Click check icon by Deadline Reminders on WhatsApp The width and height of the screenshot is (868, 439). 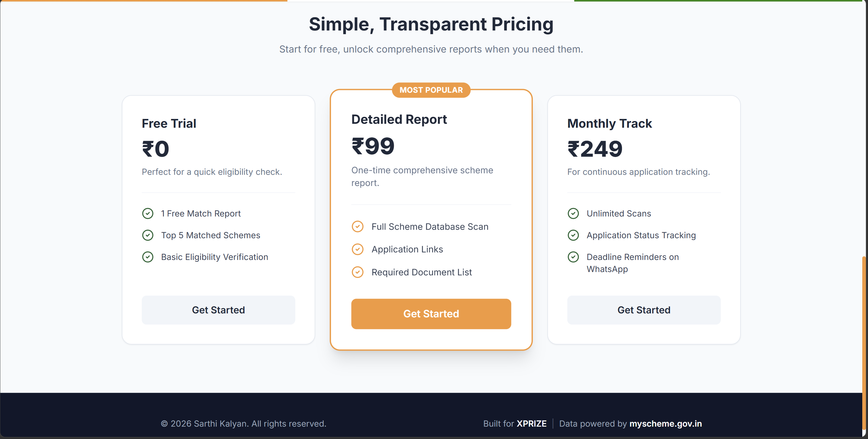pyautogui.click(x=573, y=257)
